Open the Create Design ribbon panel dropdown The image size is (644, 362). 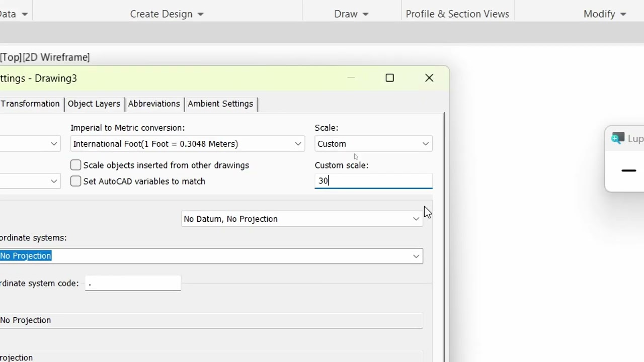pyautogui.click(x=167, y=14)
